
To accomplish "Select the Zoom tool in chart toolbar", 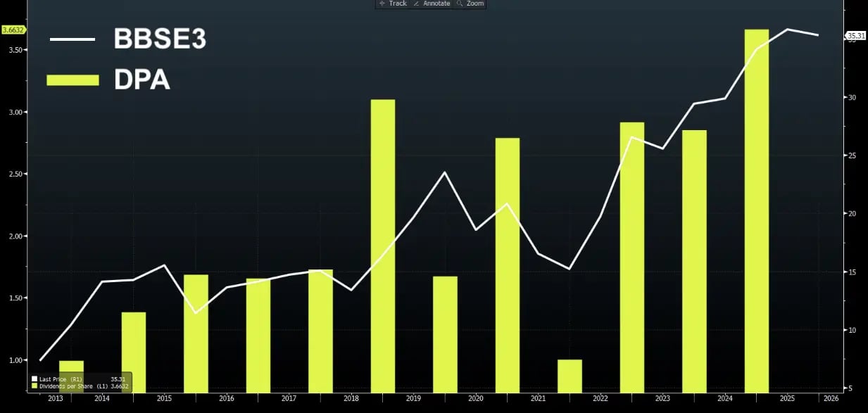I will click(x=470, y=4).
